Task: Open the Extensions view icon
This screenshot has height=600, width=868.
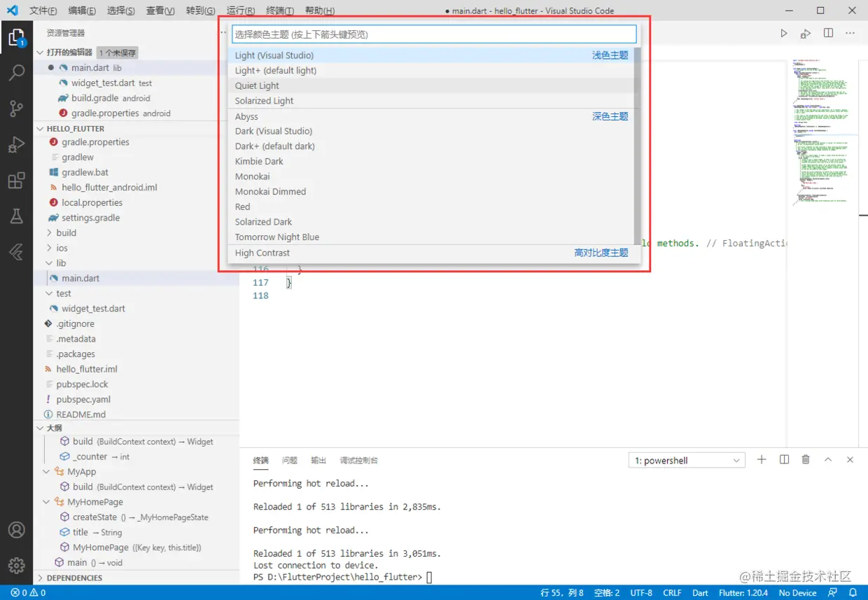Action: click(16, 181)
